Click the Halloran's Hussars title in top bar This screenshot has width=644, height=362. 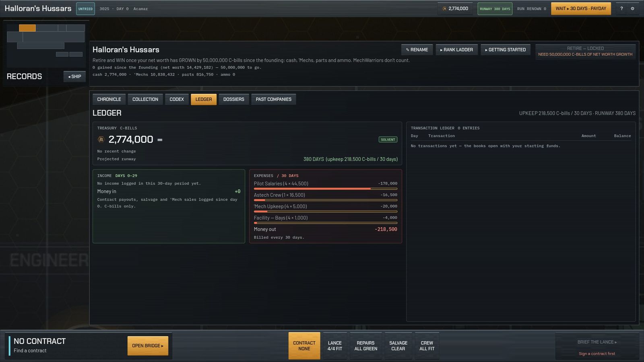pyautogui.click(x=38, y=8)
